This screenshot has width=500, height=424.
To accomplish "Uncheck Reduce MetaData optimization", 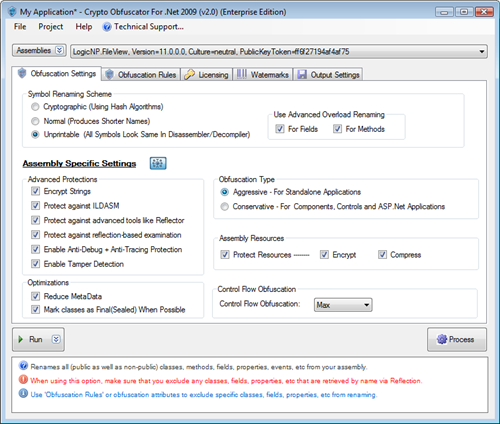I will (x=35, y=296).
